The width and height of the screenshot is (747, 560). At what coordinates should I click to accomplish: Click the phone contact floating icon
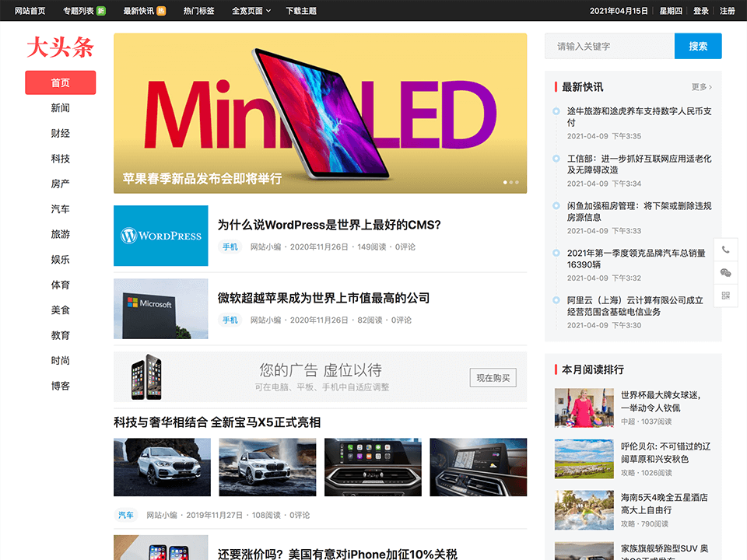point(725,250)
